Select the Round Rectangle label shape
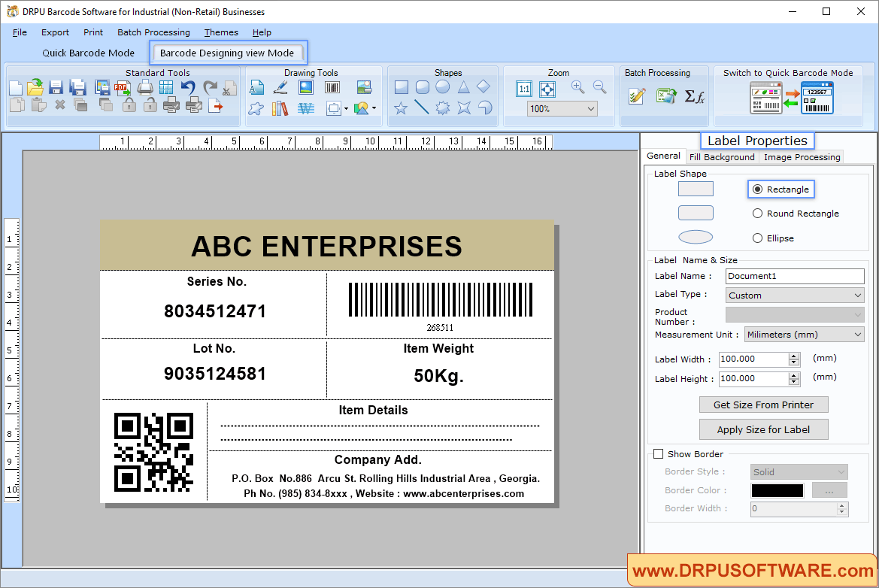Viewport: 879px width, 588px height. [758, 214]
